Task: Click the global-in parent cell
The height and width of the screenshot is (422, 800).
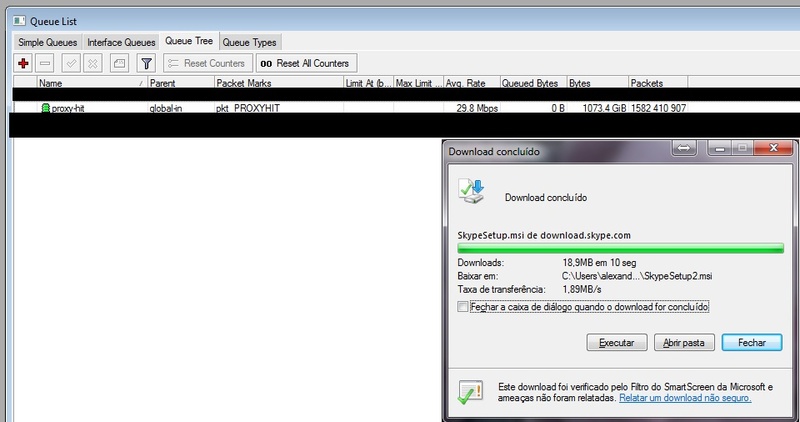Action: (166, 108)
